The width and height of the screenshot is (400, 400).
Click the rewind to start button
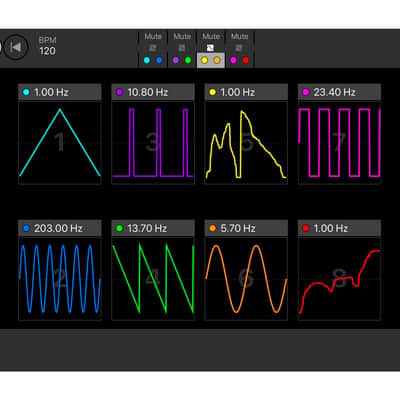(x=16, y=47)
